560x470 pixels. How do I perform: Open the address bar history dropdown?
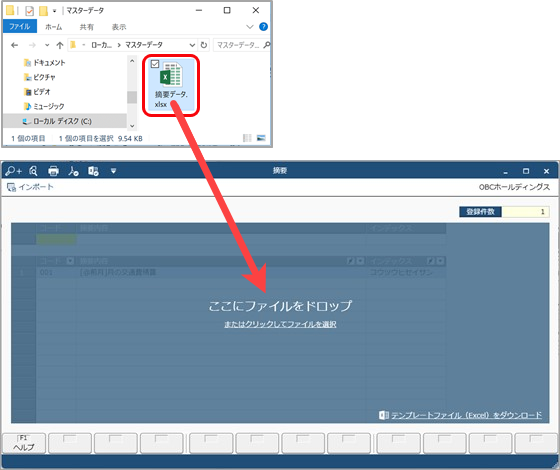coord(192,45)
